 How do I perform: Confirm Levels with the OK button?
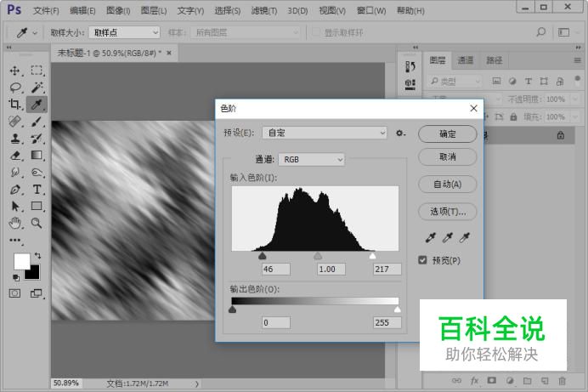(448, 134)
